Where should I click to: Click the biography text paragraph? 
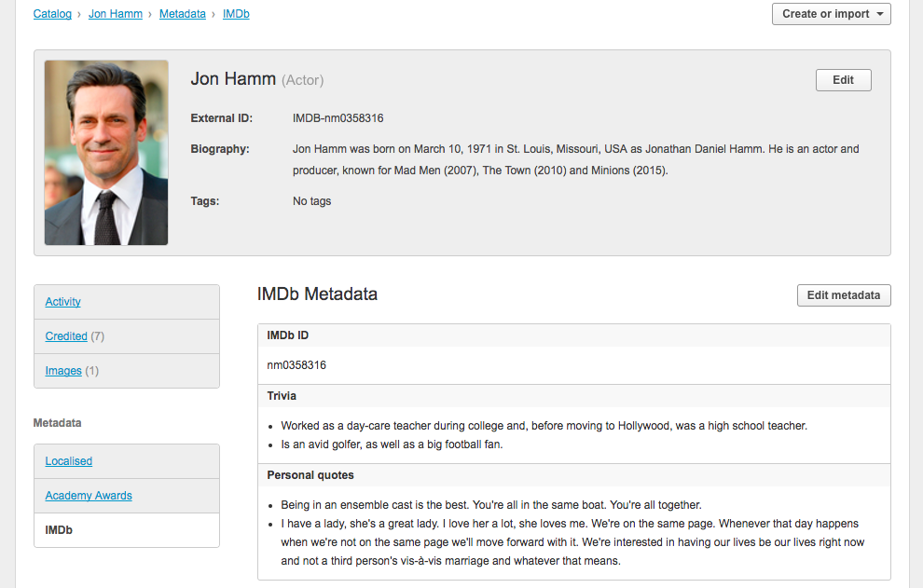(575, 159)
